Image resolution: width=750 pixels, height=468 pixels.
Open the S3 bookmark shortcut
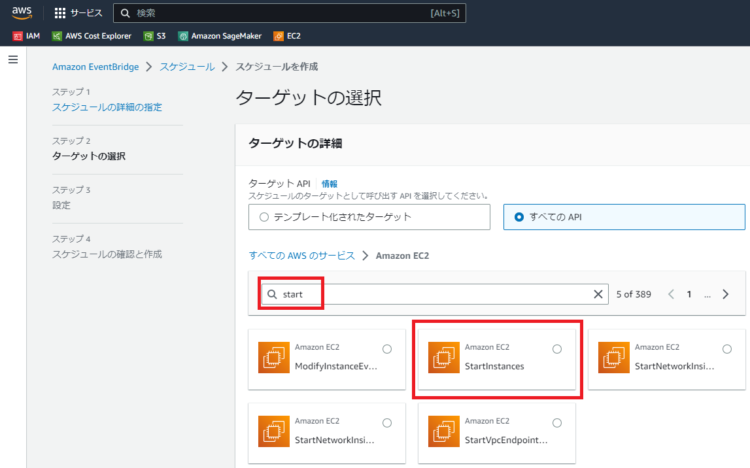(154, 36)
